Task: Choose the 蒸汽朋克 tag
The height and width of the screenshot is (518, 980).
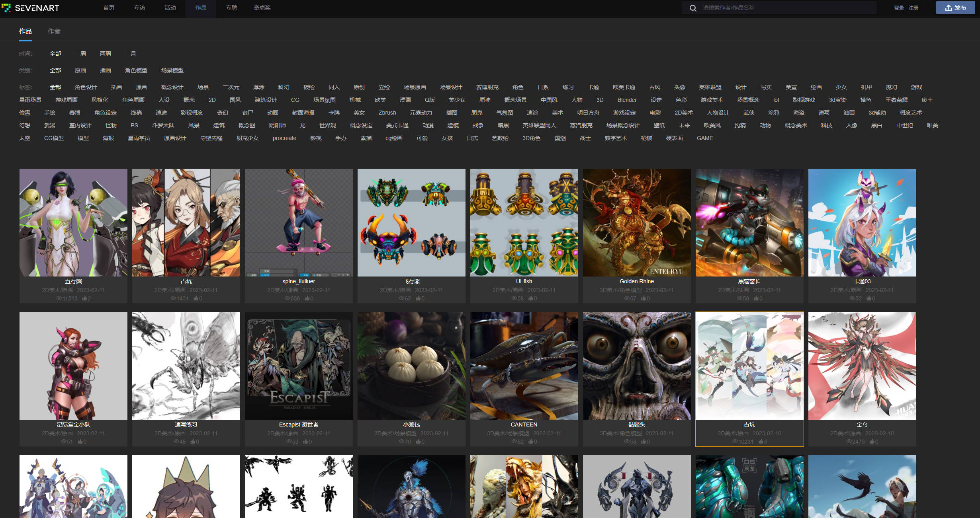Action: tap(581, 125)
